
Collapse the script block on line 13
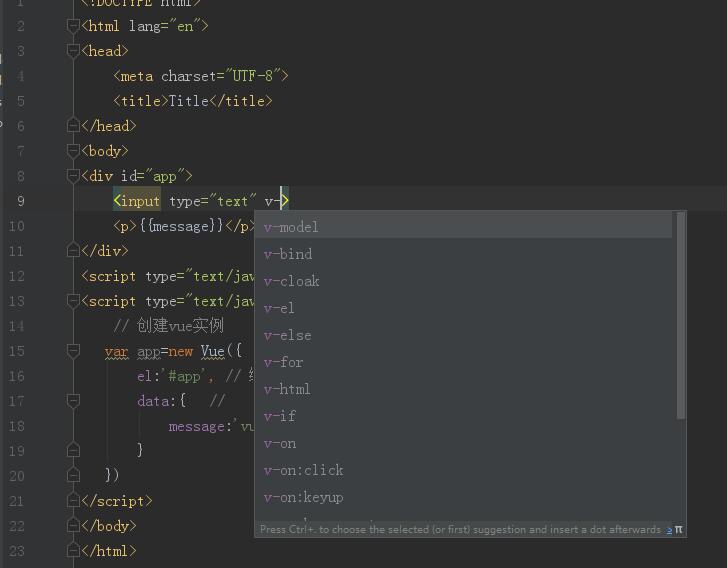click(73, 301)
